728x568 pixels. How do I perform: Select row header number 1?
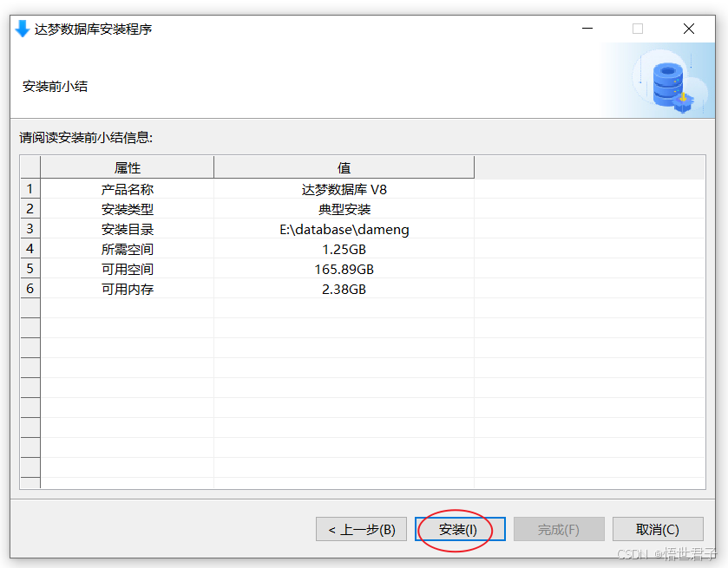tap(30, 189)
